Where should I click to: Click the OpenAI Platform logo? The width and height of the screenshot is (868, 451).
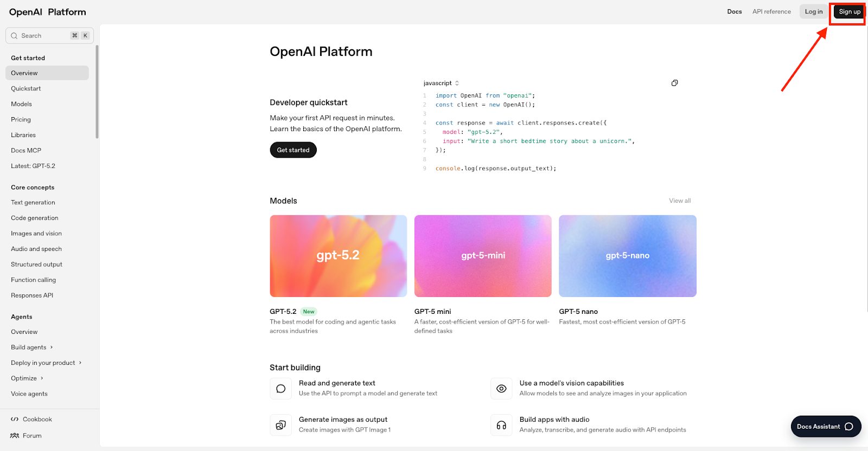(48, 12)
